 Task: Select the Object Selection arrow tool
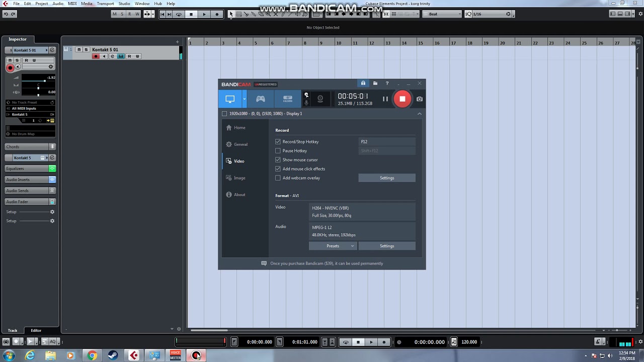click(231, 14)
